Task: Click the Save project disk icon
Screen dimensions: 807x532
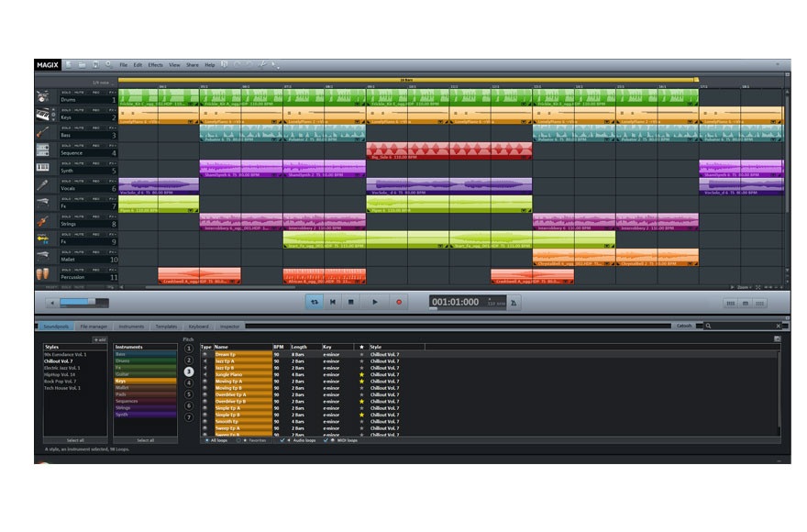Action: point(95,64)
